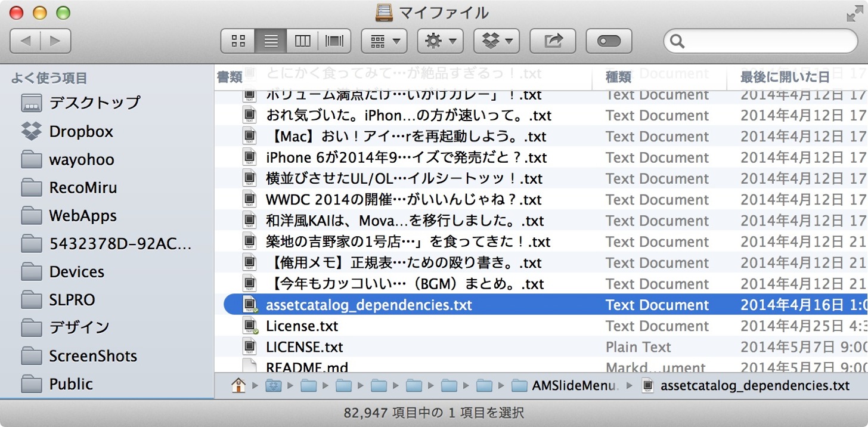868x427 pixels.
Task: Switch to column view
Action: click(x=303, y=41)
